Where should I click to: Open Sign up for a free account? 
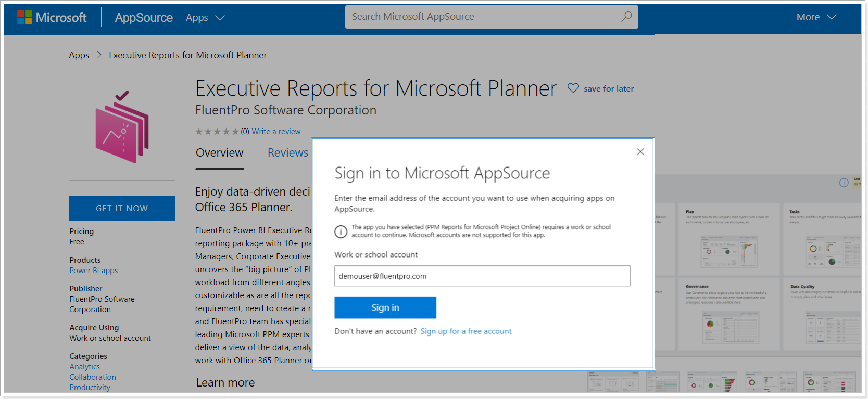click(x=466, y=331)
